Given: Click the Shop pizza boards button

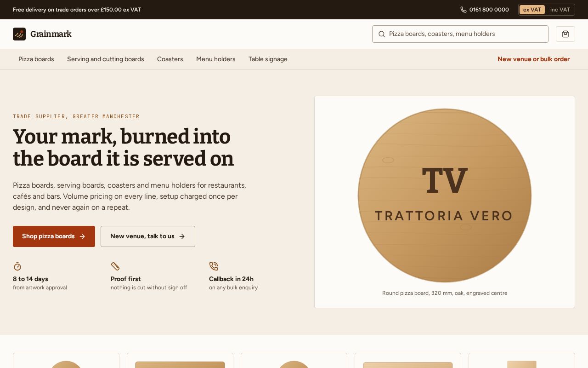Looking at the screenshot, I should coord(54,236).
